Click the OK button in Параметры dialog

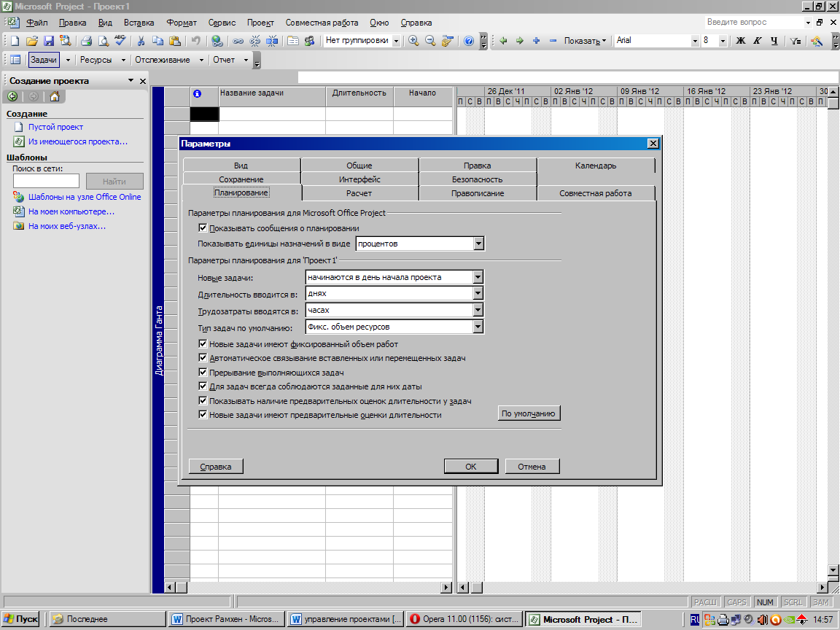471,467
